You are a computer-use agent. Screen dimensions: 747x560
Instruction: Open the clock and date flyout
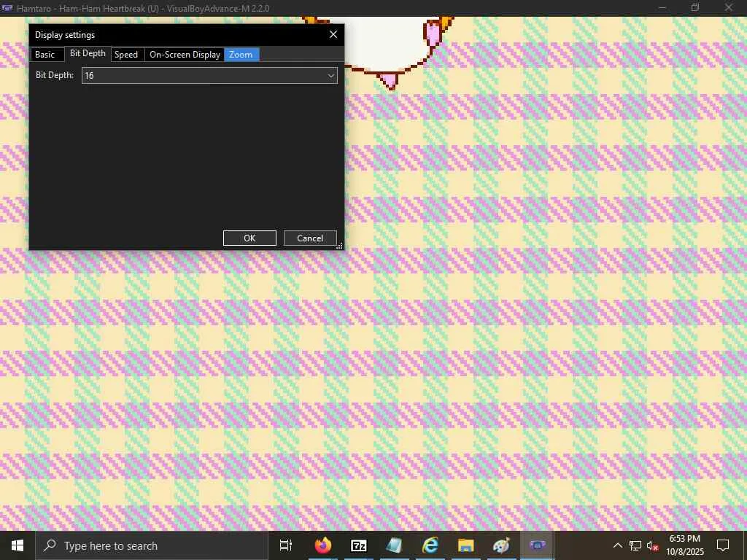(685, 545)
